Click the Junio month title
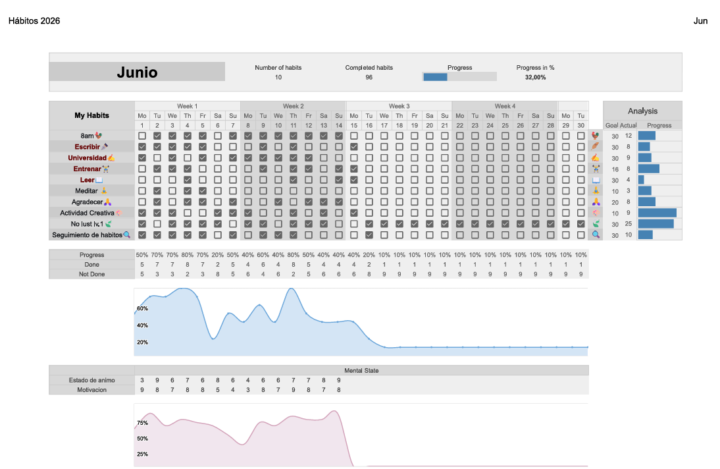The height and width of the screenshot is (469, 720). (137, 72)
